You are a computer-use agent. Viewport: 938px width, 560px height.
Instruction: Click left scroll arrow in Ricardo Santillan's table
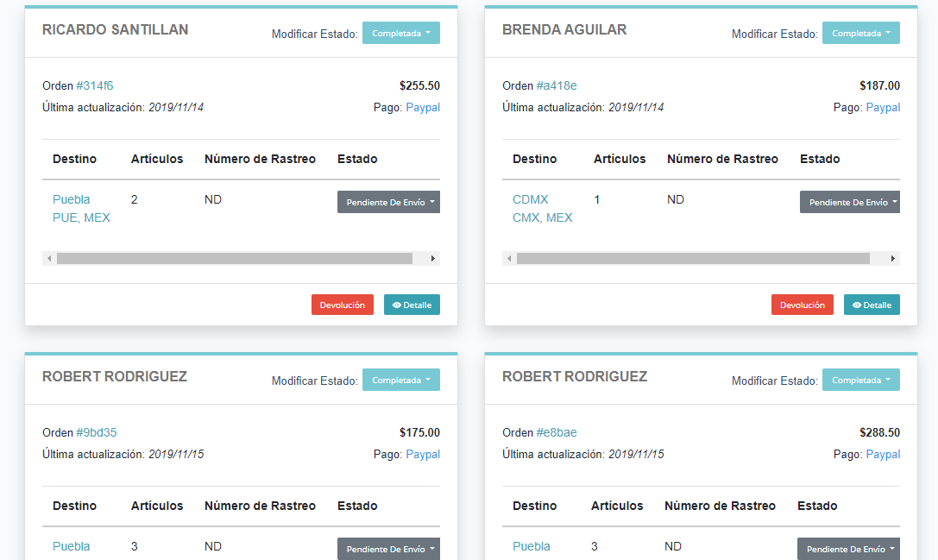(49, 258)
